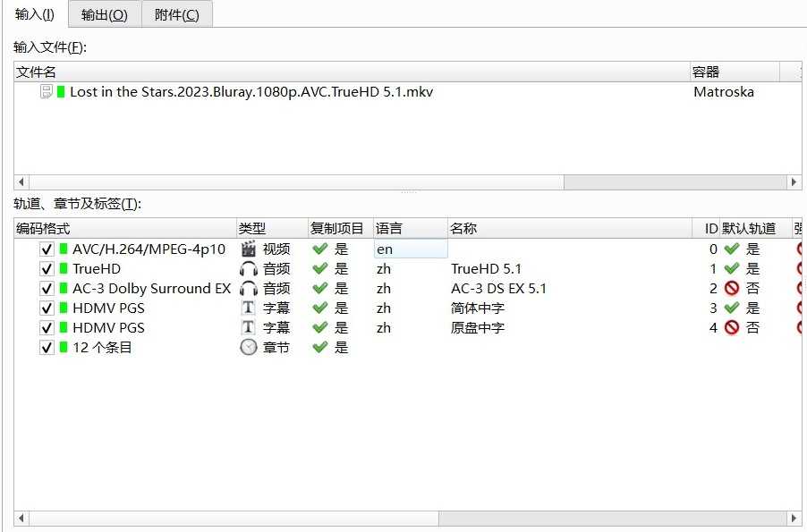Click green status bar of AVC video track
This screenshot has height=532, width=807.
pyautogui.click(x=64, y=249)
